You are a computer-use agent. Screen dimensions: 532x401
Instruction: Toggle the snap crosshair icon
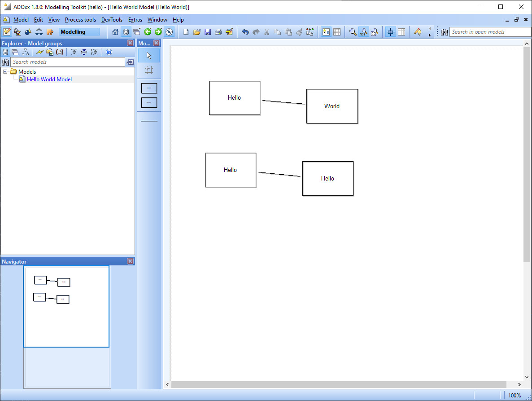click(391, 32)
